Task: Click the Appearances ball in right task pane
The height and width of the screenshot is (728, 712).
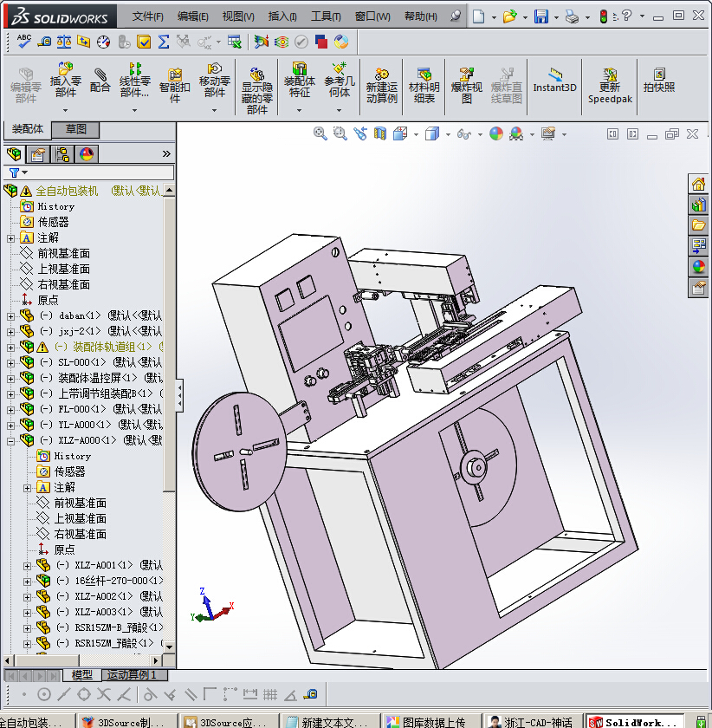Action: (698, 267)
